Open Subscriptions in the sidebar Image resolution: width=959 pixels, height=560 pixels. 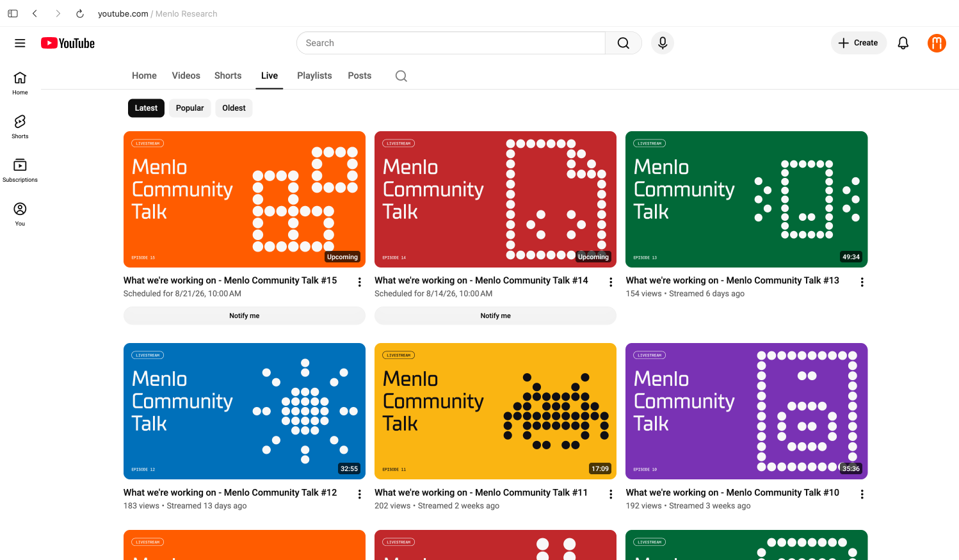20,171
